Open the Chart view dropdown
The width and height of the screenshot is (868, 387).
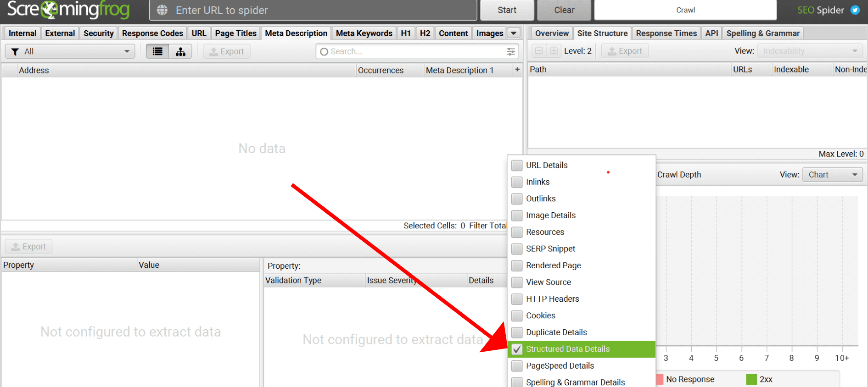tap(832, 175)
